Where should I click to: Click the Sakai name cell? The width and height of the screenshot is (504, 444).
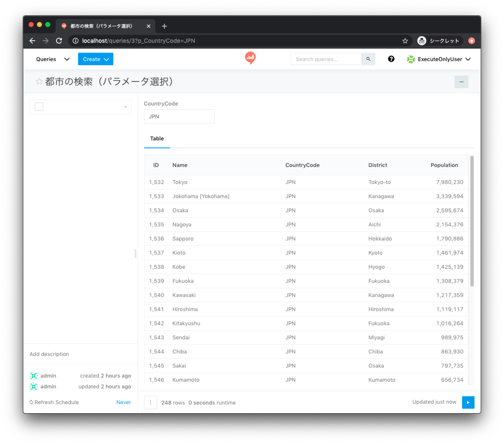[x=179, y=366]
